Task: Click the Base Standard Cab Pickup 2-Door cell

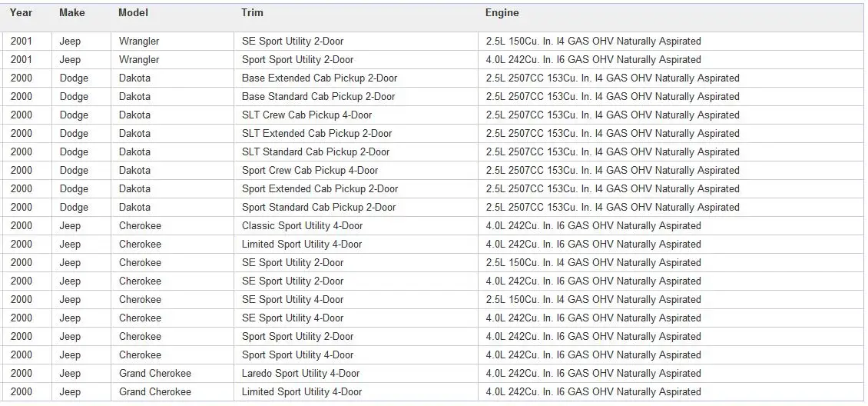Action: tap(318, 97)
